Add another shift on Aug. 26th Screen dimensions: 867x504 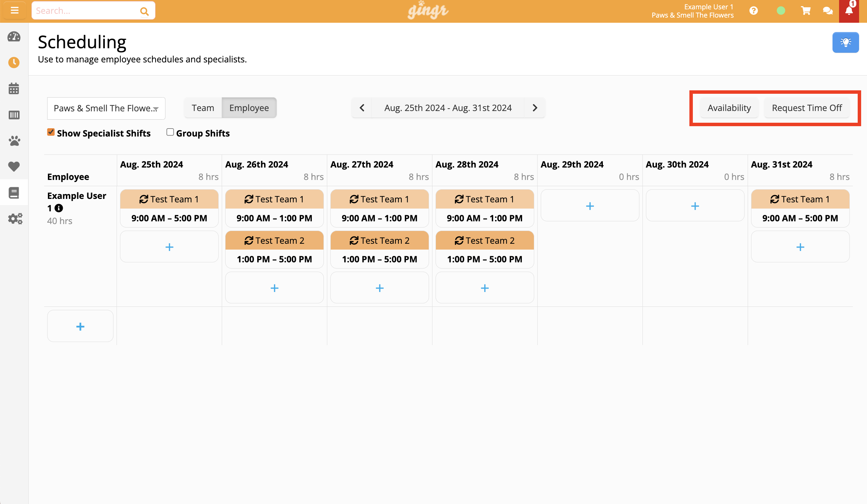tap(274, 288)
